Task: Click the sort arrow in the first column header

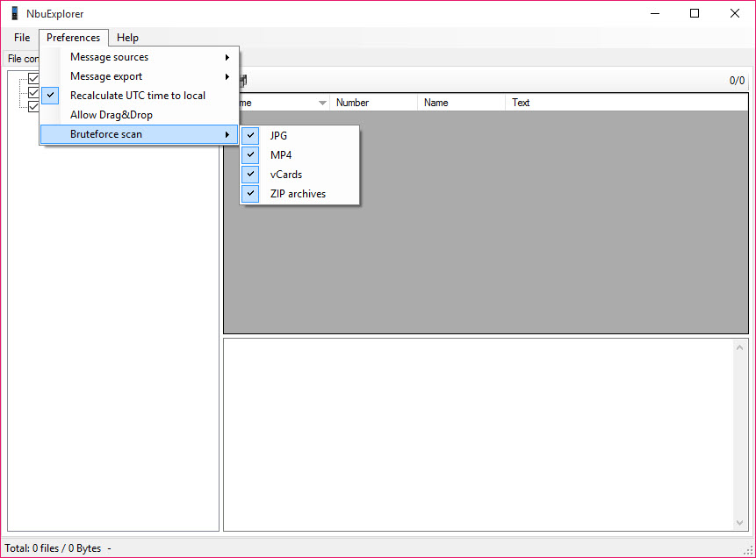Action: (322, 103)
